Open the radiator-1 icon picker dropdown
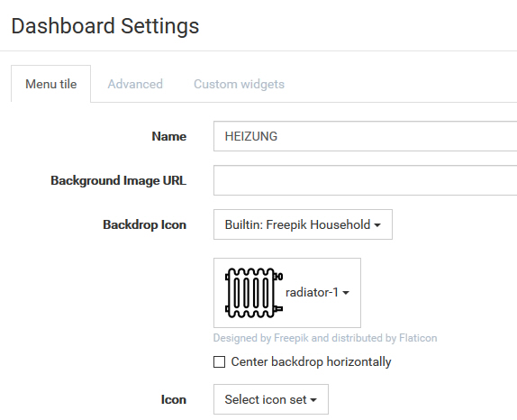 (x=287, y=293)
